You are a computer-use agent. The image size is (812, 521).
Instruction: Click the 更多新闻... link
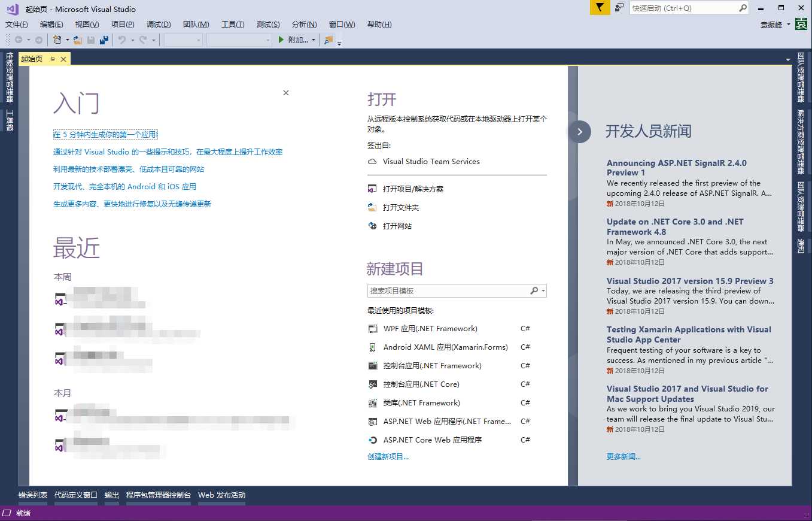point(624,457)
